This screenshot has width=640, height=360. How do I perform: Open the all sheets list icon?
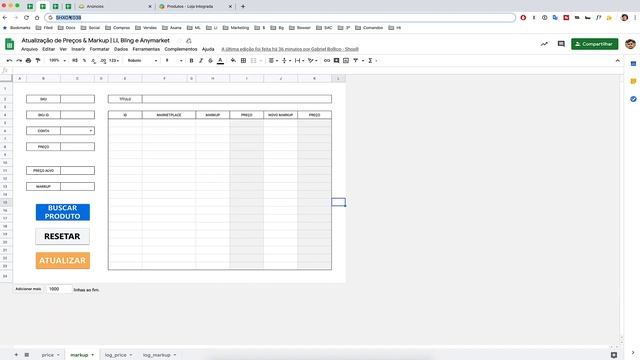click(x=27, y=355)
